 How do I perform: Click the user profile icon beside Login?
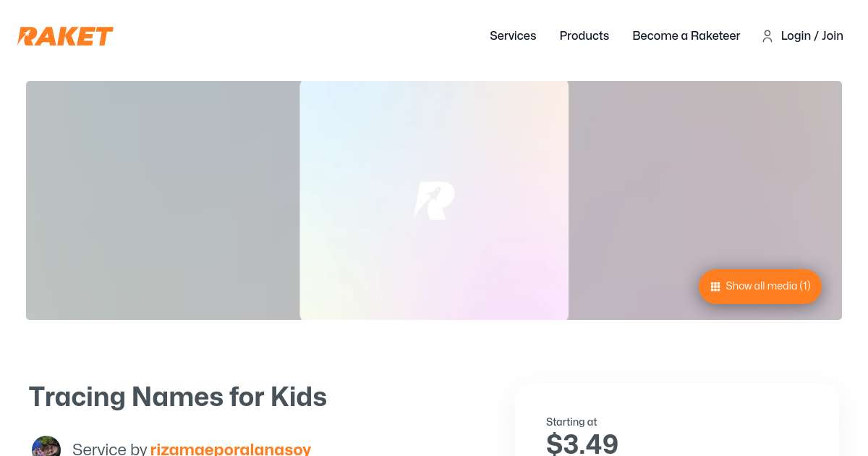pos(767,36)
